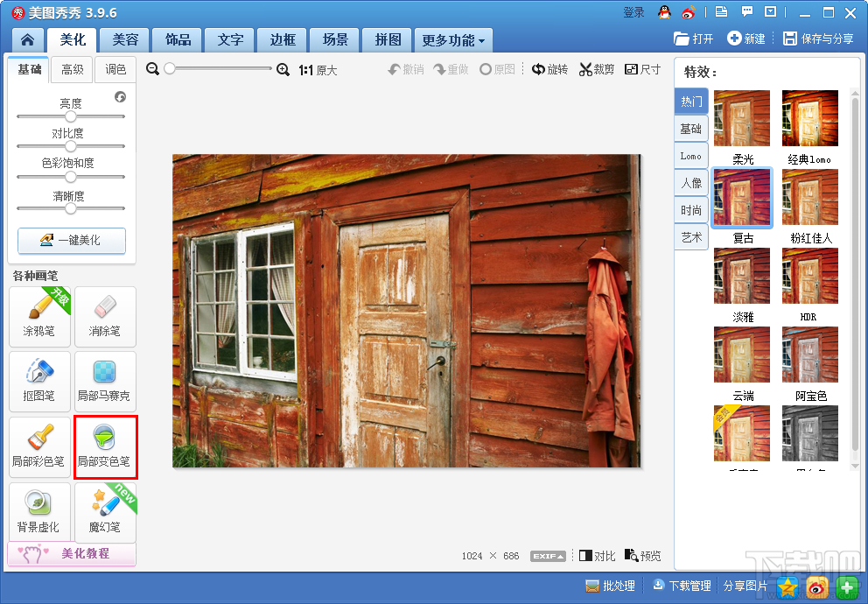Viewport: 868px width, 604px height.
Task: Select the 抠图笔 cutout pen tool
Action: coord(39,382)
